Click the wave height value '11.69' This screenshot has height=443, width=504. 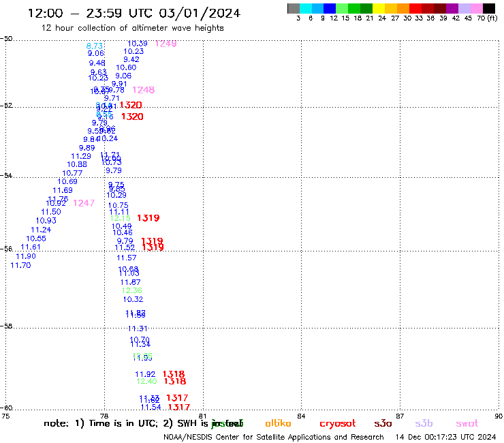(63, 190)
